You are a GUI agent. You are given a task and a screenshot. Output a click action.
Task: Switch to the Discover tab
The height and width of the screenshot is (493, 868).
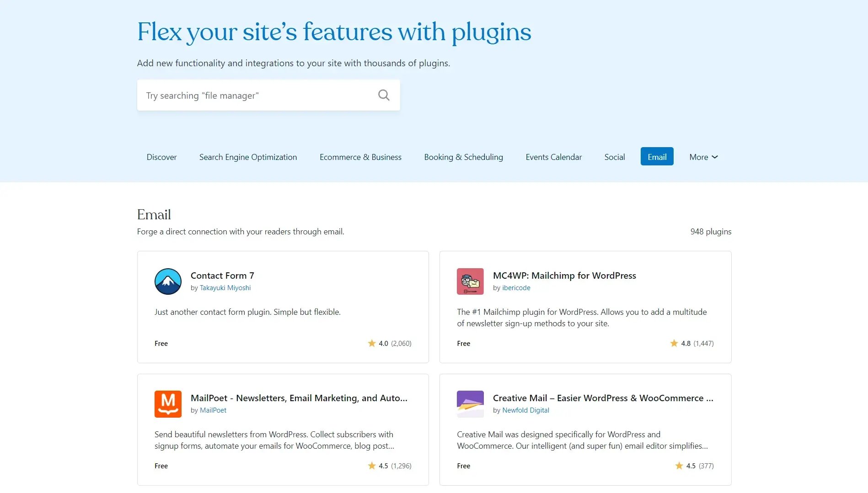pyautogui.click(x=161, y=157)
